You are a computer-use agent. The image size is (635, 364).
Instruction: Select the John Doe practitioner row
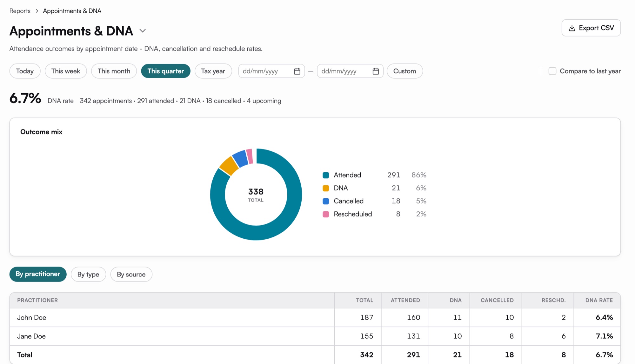(x=315, y=317)
